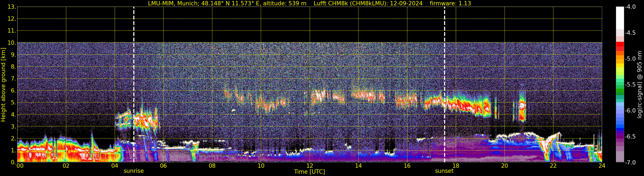Click the '10' time axis tick label
The image size is (644, 176).
pos(261,166)
